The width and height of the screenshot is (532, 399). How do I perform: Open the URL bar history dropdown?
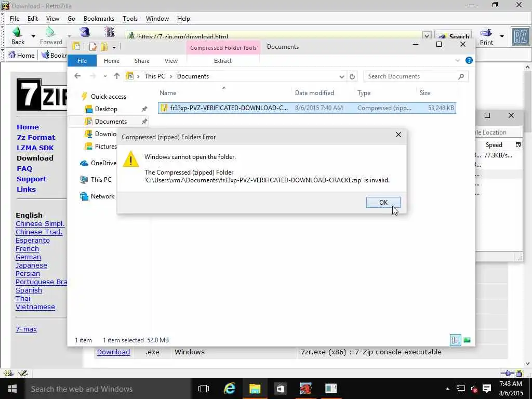click(427, 36)
